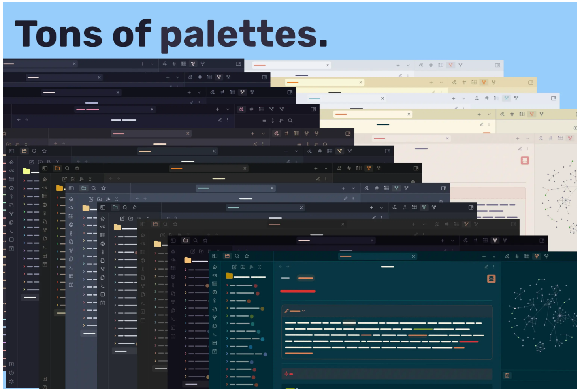This screenshot has width=582, height=392.
Task: Open calendar icon in teal window's left ribbon
Action: pos(215,352)
